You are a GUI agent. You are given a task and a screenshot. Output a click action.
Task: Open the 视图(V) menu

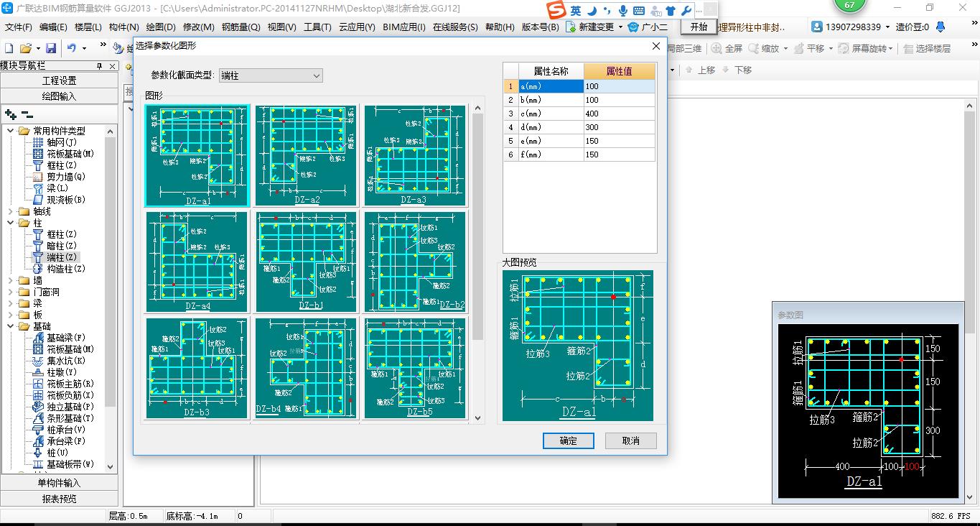[x=281, y=27]
